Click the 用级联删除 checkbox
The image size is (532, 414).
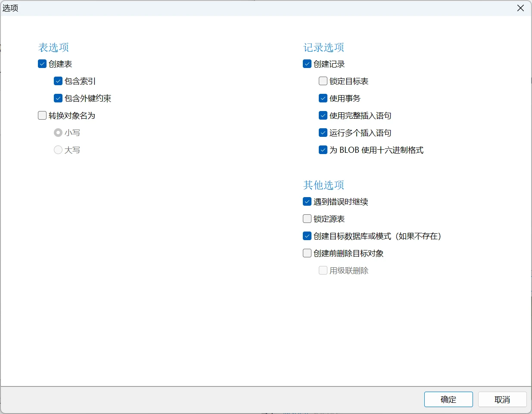(323, 271)
